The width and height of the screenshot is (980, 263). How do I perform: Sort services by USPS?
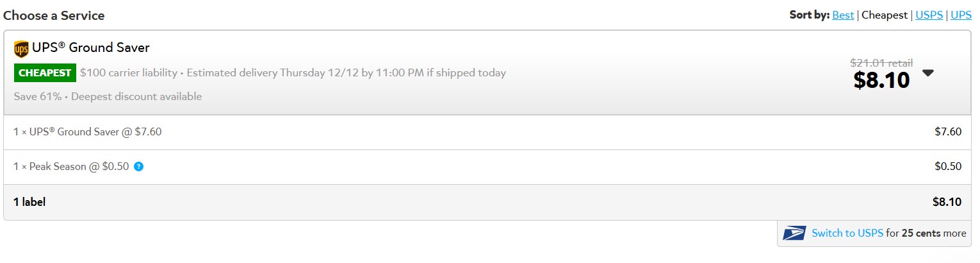point(929,15)
